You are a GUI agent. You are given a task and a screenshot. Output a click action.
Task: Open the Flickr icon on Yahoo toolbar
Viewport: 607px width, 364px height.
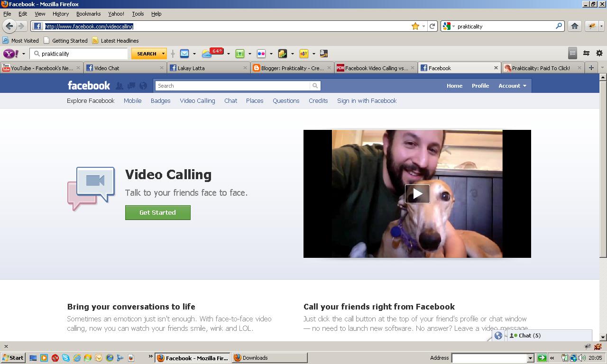click(x=261, y=54)
